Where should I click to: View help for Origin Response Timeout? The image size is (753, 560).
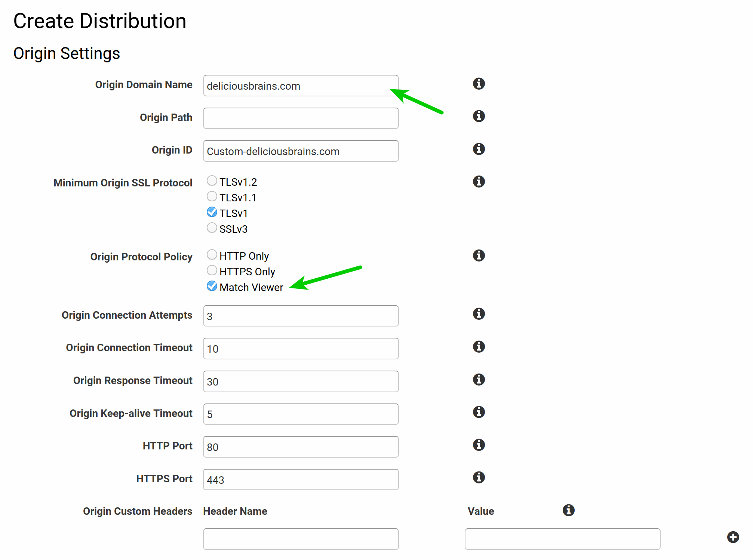479,379
